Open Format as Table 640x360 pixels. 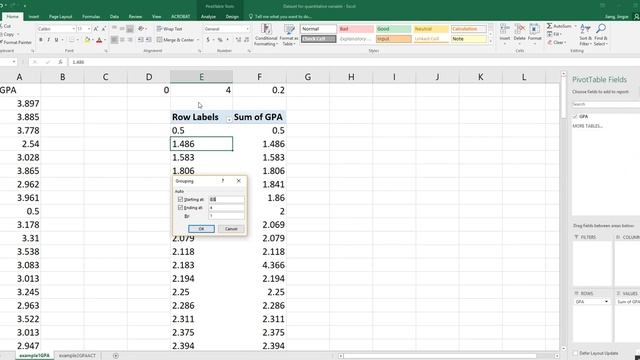point(289,35)
